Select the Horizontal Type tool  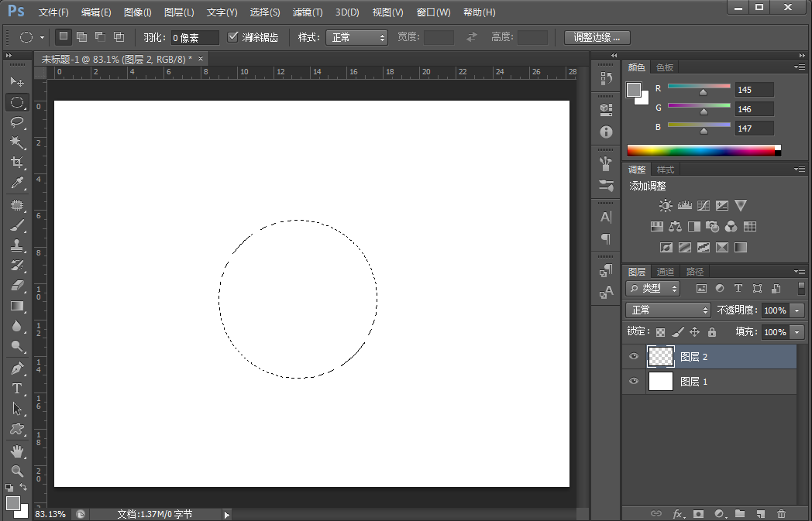point(17,388)
